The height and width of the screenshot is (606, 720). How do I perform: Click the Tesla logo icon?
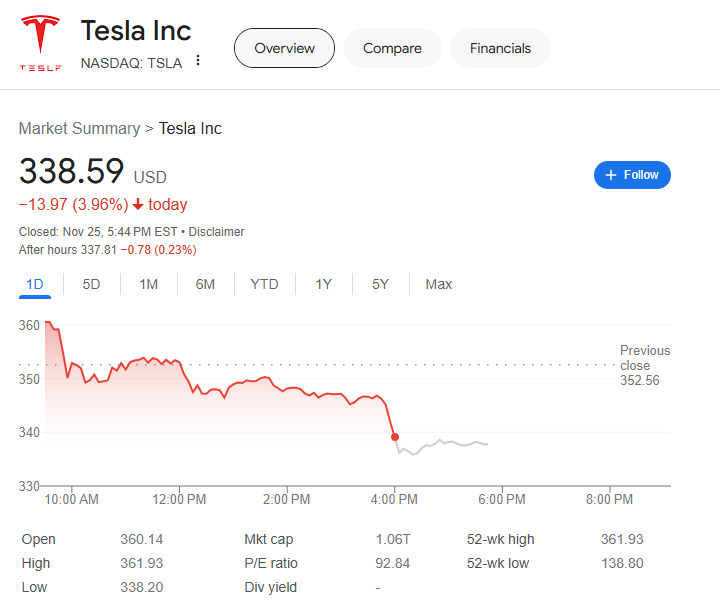click(x=40, y=45)
